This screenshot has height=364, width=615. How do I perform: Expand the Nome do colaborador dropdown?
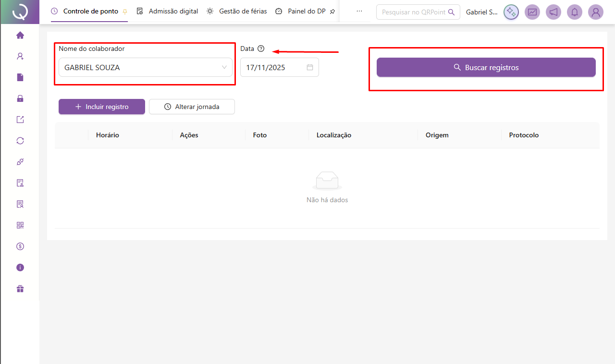point(145,67)
